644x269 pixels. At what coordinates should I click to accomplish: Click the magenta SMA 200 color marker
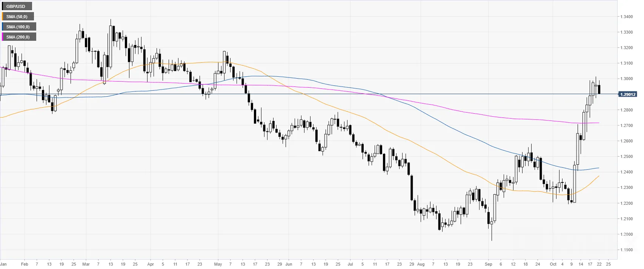tap(3, 37)
